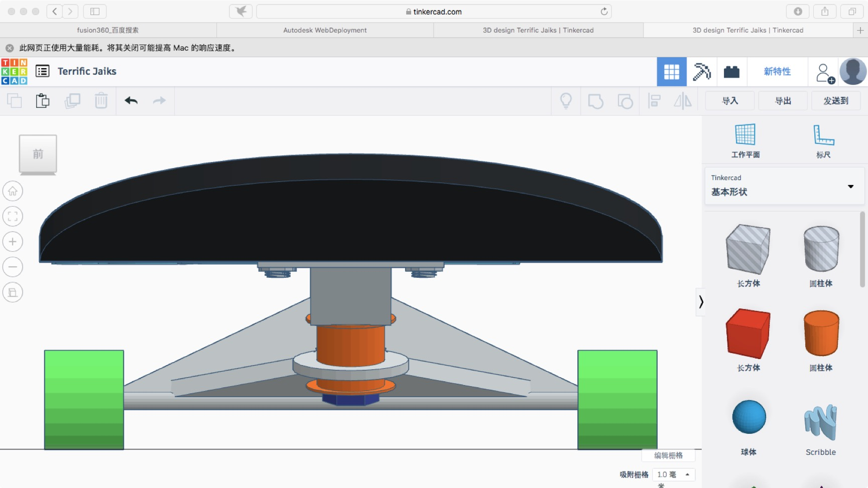Click the Terrific Jaiks design name

87,71
